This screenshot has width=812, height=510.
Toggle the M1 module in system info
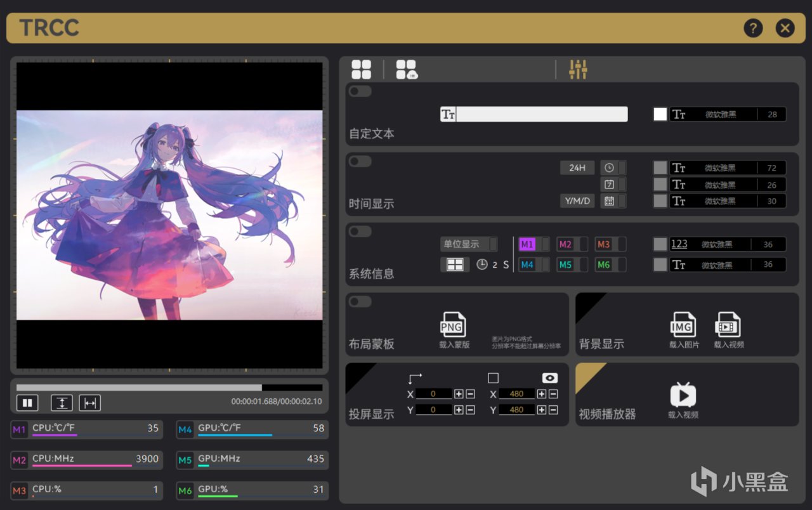[x=534, y=244]
